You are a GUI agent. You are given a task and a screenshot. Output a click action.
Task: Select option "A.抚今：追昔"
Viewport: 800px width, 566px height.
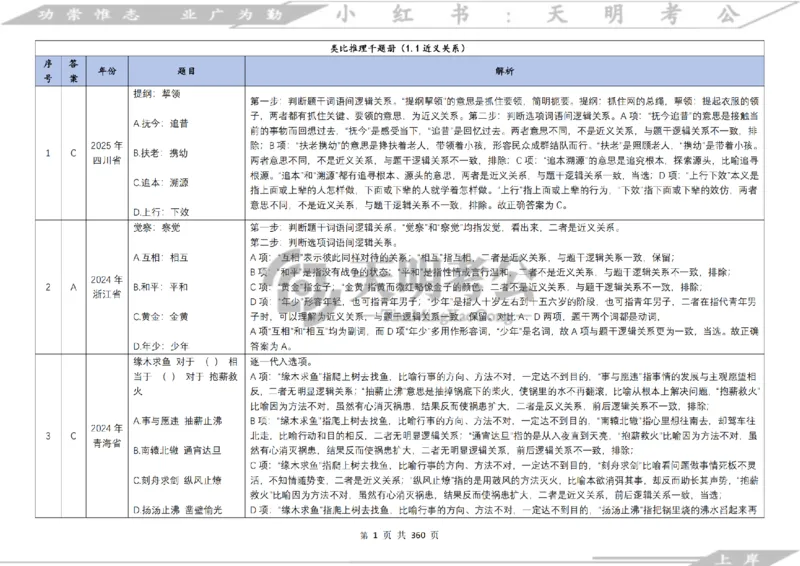(161, 124)
